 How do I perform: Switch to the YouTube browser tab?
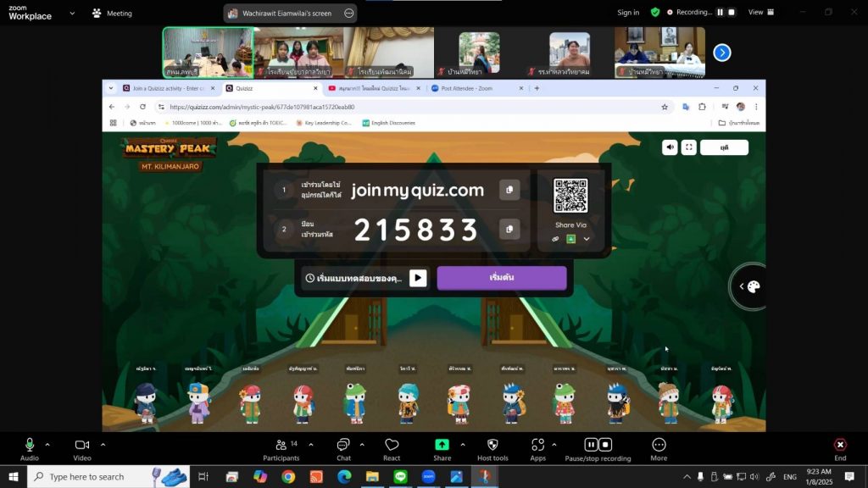[x=374, y=88]
